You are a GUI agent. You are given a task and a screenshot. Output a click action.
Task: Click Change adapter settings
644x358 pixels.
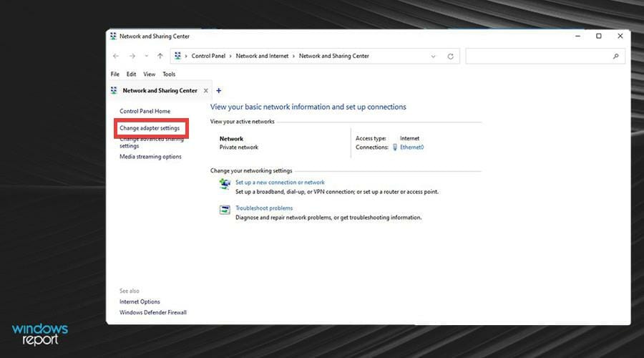click(150, 128)
